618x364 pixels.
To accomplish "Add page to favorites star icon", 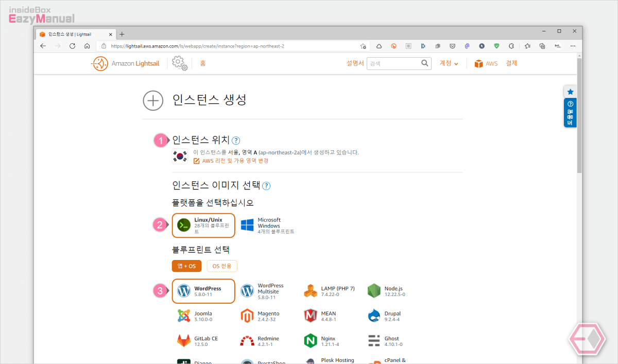I will coord(363,46).
